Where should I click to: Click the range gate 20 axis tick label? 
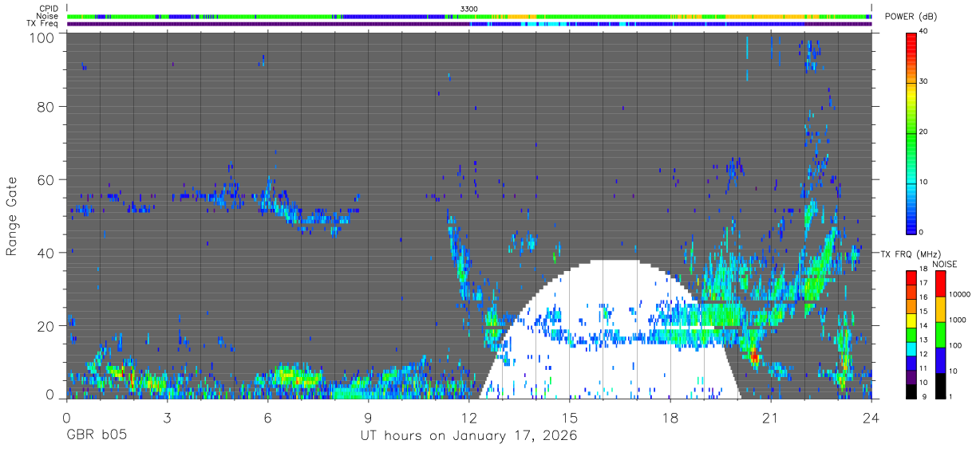tap(45, 326)
